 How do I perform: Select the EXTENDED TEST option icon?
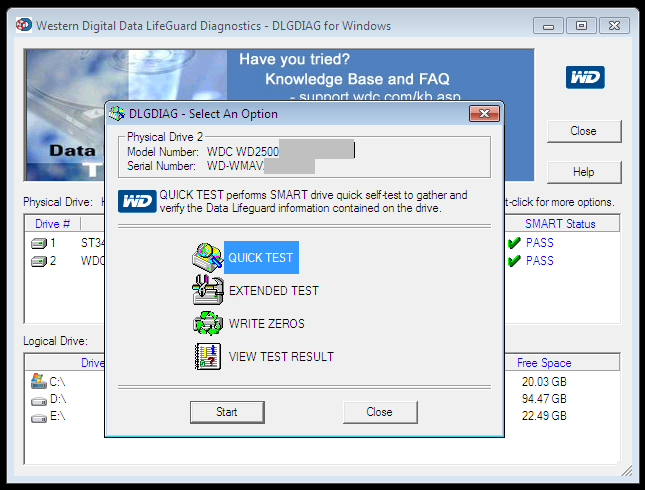coord(206,291)
